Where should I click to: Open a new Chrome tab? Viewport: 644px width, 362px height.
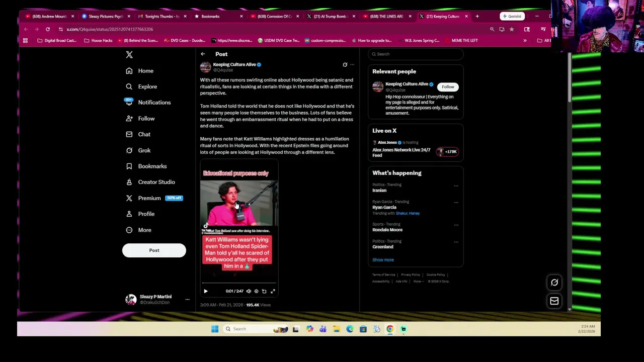pyautogui.click(x=477, y=16)
